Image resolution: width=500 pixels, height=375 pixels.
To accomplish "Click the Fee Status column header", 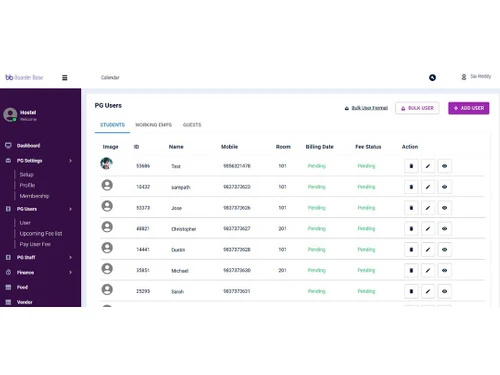I will click(368, 147).
